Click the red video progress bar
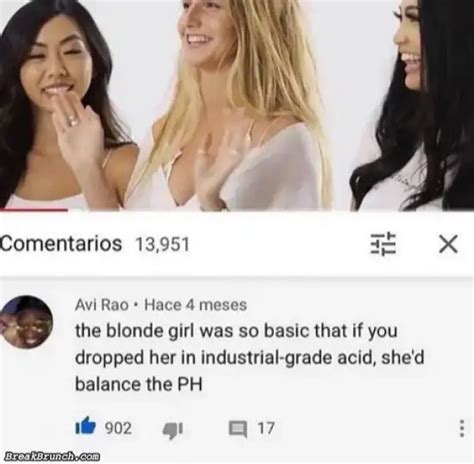Viewport: 474px width, 464px height. click(x=34, y=210)
